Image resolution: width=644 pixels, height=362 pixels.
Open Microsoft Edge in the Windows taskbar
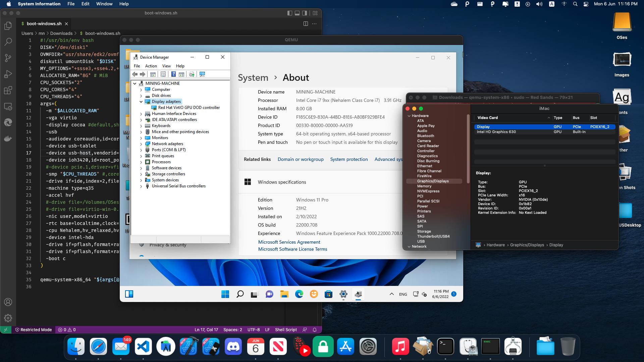point(299,294)
